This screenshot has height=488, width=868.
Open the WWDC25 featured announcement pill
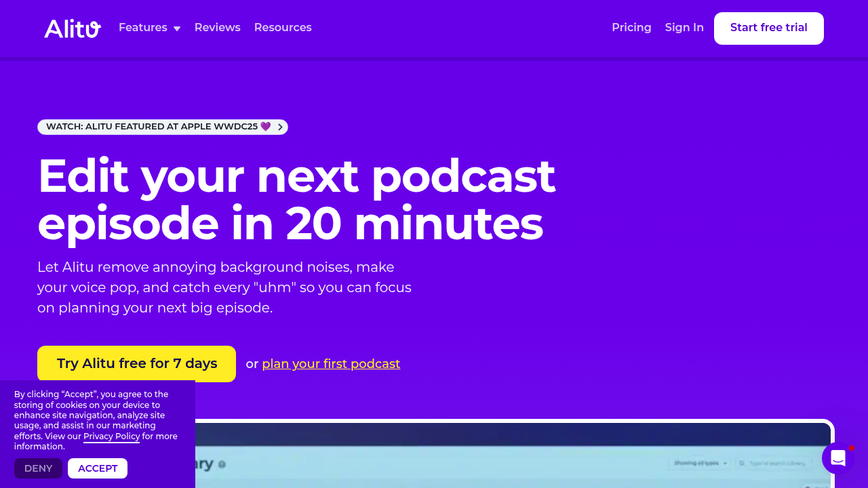163,127
